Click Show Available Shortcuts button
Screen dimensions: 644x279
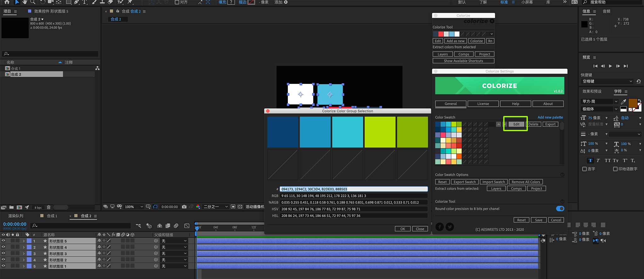coord(463,61)
